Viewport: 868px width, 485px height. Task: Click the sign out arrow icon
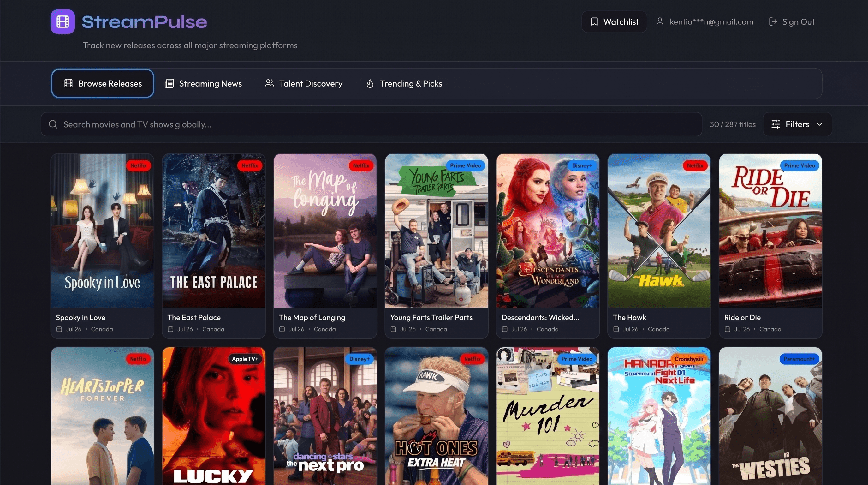point(773,22)
